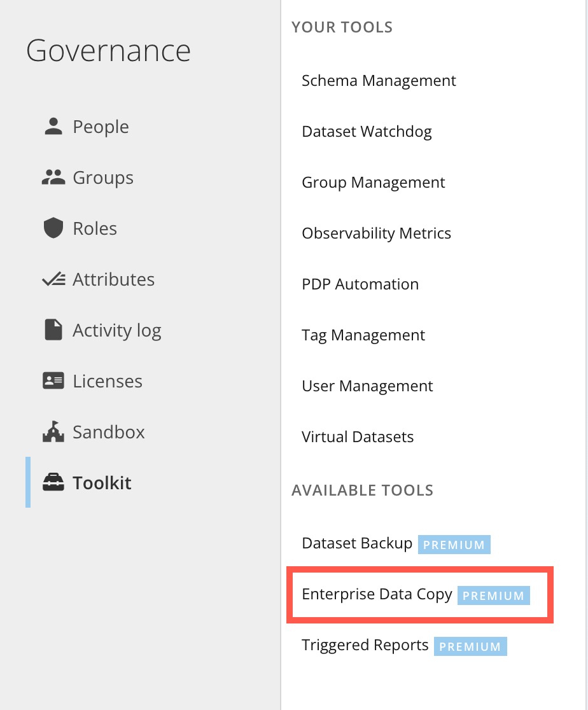Select Enterprise Data Copy
This screenshot has height=710, width=588.
(376, 594)
